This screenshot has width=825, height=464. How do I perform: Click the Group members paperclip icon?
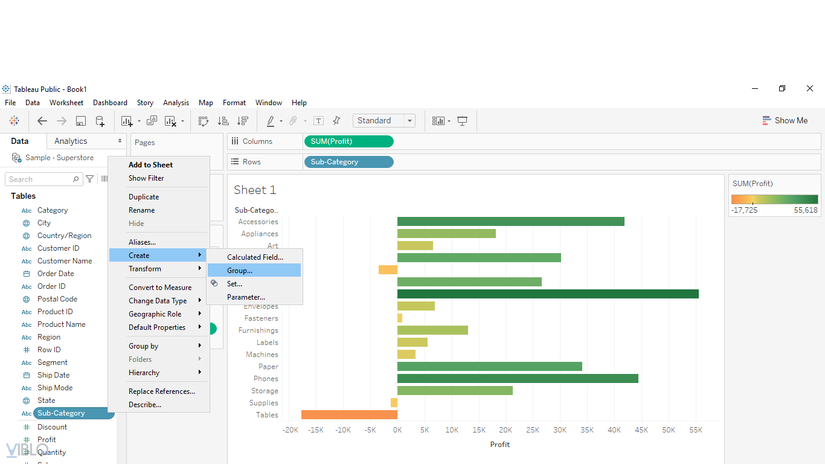click(x=293, y=121)
